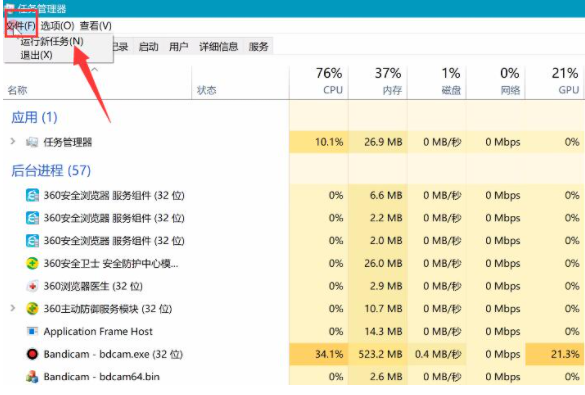The image size is (585, 395).
Task: Select the Bandicam bdcam64.bin icon
Action: tap(32, 377)
